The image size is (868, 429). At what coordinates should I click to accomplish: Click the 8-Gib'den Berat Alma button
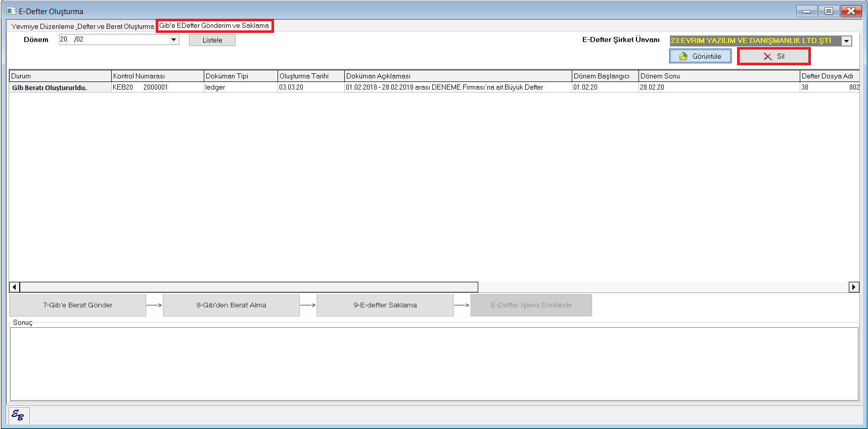[232, 305]
